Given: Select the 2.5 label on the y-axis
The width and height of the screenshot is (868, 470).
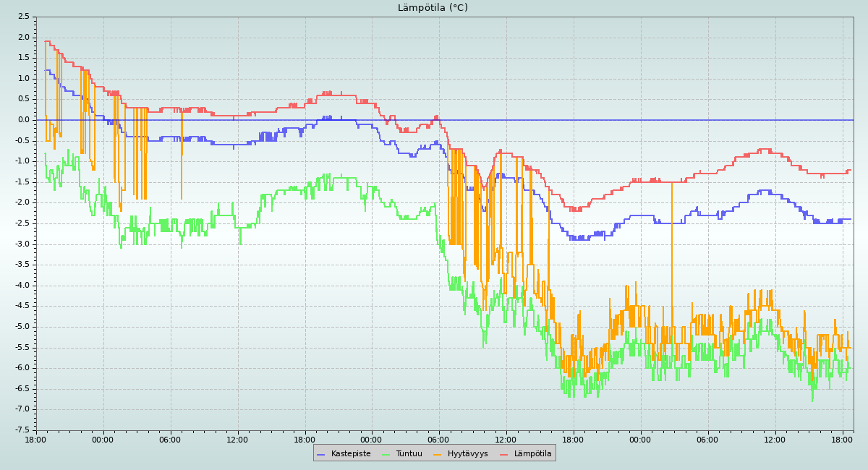Looking at the screenshot, I should (24, 17).
